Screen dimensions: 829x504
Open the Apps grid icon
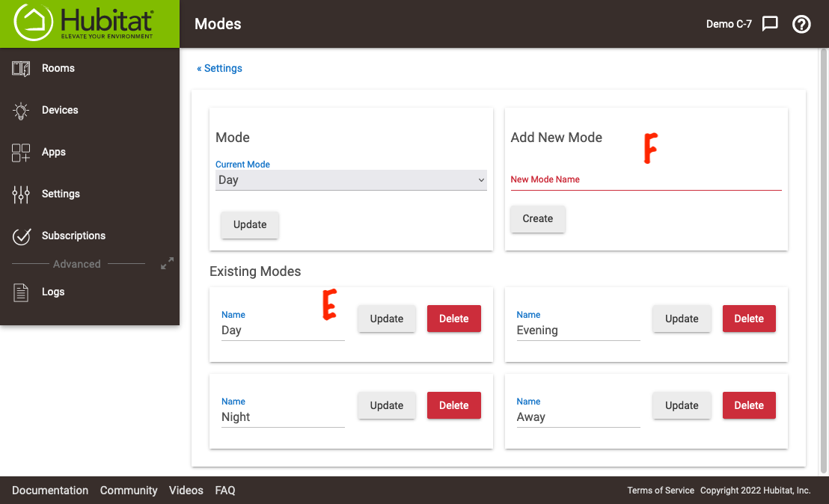coord(21,153)
